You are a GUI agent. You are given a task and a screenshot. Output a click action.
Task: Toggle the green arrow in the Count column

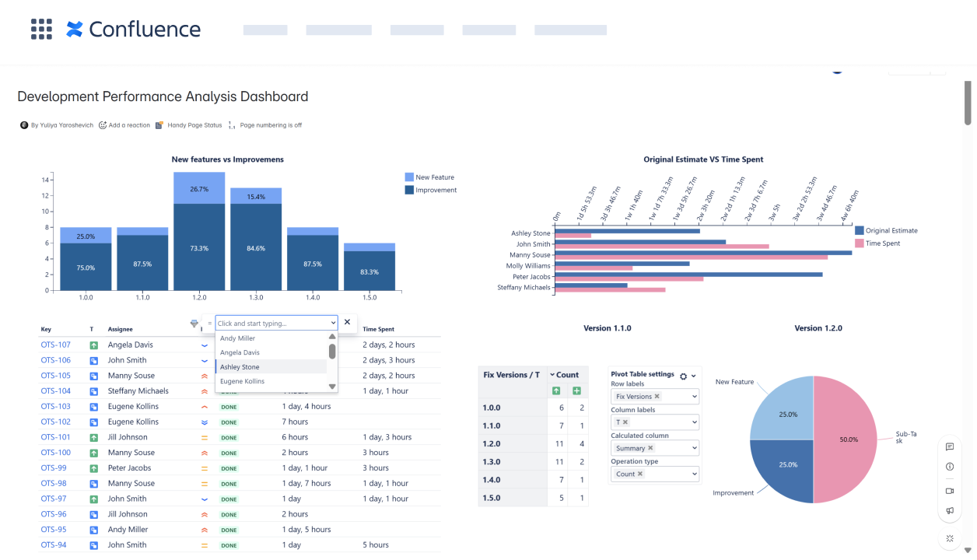[556, 391]
